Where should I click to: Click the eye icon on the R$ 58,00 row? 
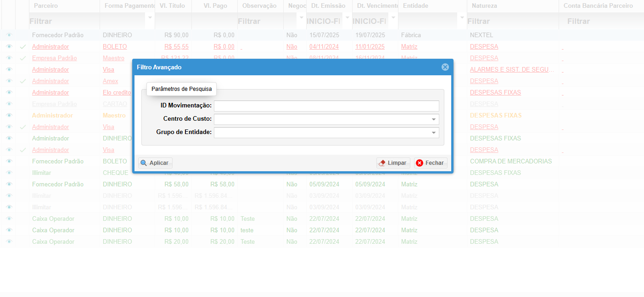[x=9, y=184]
